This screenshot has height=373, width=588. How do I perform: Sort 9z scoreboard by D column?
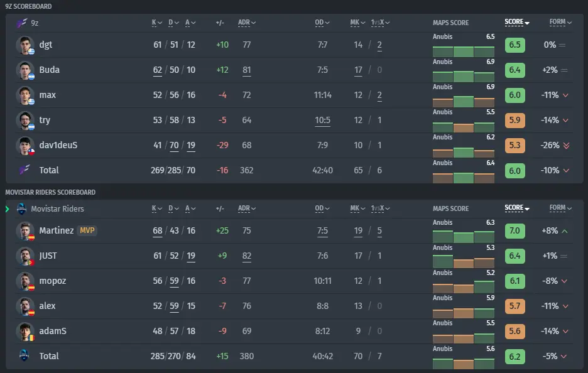tap(173, 23)
